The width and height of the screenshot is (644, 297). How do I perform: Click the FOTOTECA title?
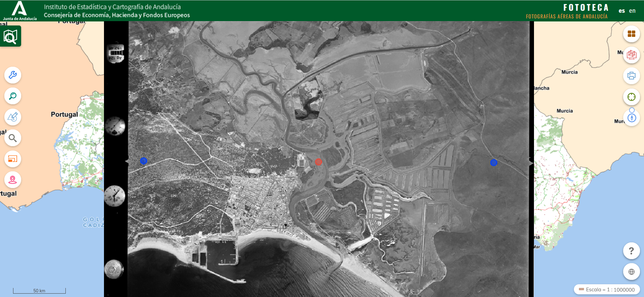586,7
